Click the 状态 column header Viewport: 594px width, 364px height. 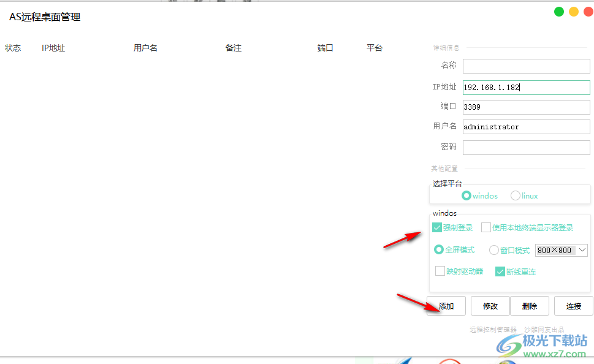13,48
